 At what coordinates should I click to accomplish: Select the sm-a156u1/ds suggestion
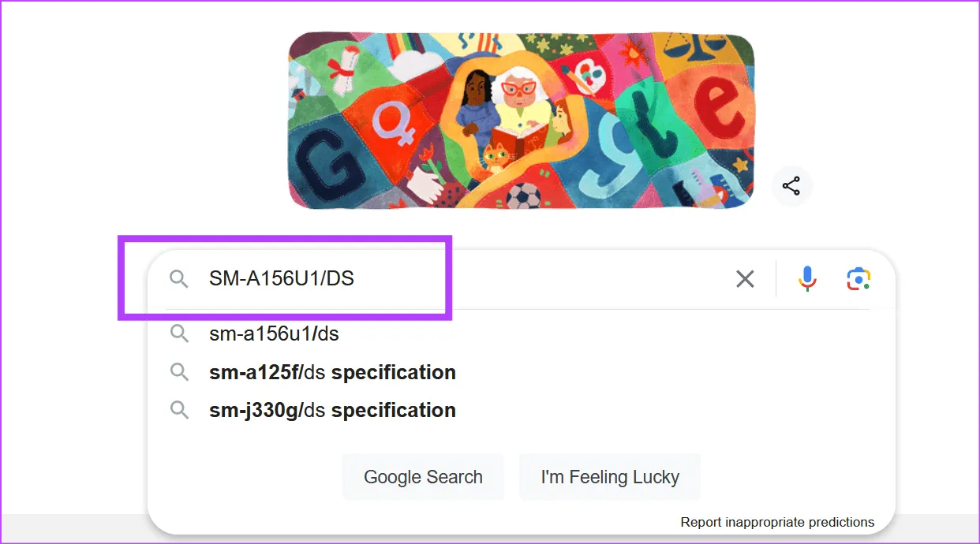coord(273,333)
